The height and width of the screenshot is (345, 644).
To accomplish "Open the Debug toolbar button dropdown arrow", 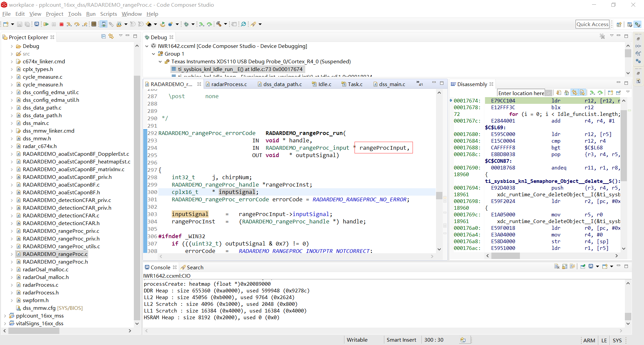I will coord(193,24).
